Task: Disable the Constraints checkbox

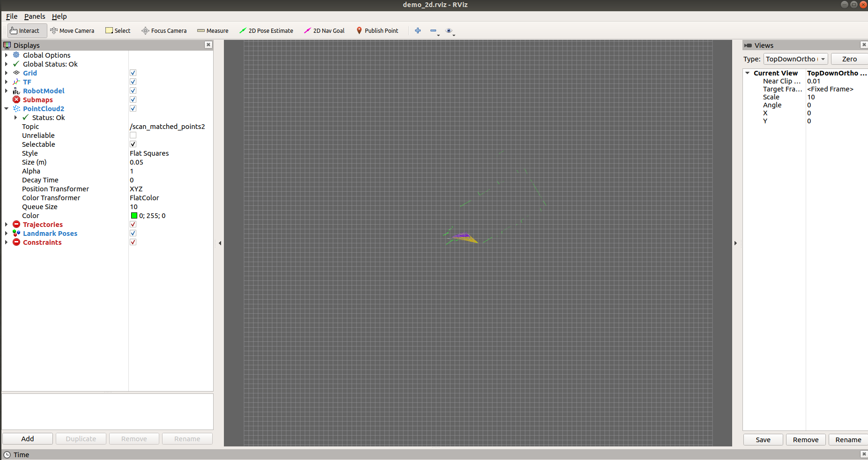Action: 133,242
